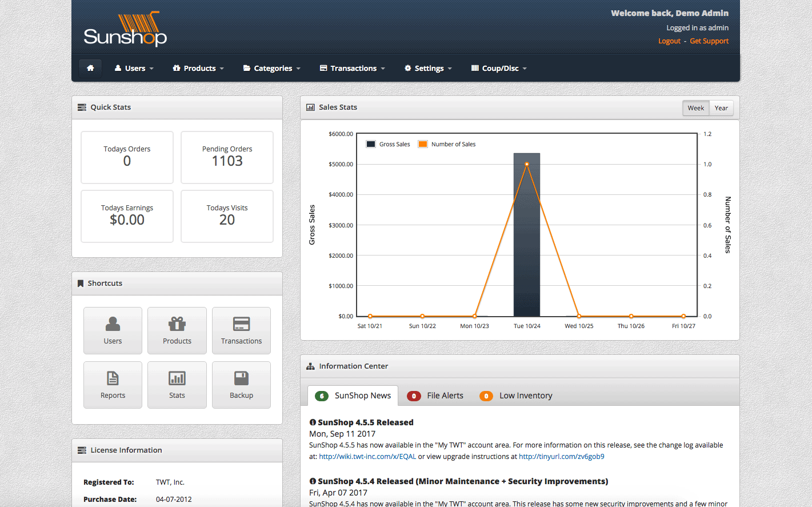The image size is (812, 507).
Task: Click info icon beside SunShop 4.5.4 Released
Action: coord(313,481)
